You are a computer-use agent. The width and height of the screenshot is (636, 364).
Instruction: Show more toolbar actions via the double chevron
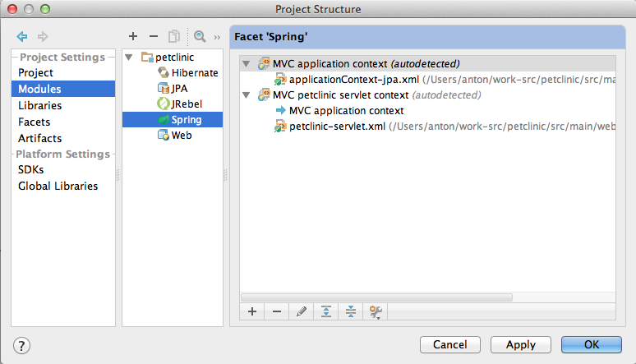tap(217, 37)
